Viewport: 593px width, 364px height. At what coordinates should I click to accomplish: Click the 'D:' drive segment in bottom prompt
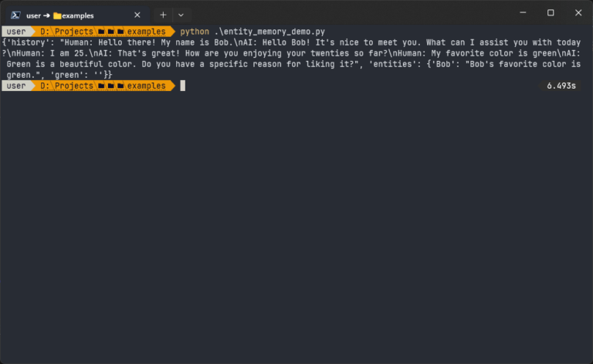tap(46, 86)
